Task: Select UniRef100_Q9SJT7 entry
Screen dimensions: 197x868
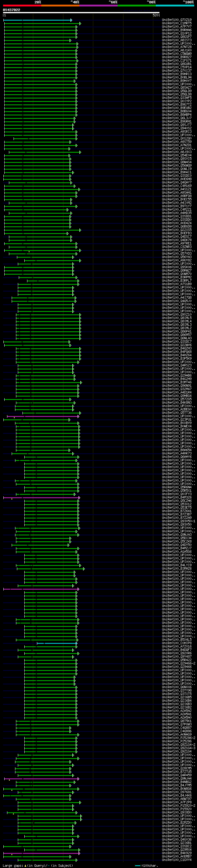Action: click(177, 125)
